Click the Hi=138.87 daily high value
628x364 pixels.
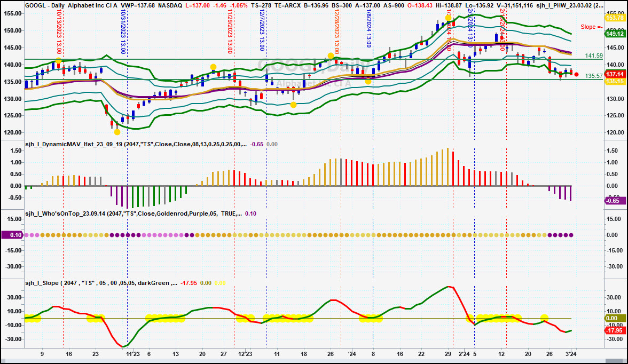(449, 6)
